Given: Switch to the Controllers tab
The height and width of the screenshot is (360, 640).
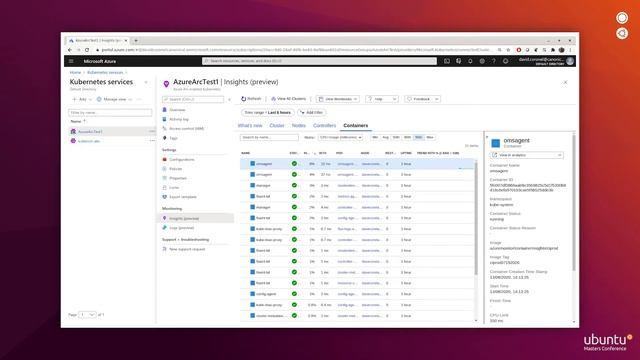Looking at the screenshot, I should [324, 126].
